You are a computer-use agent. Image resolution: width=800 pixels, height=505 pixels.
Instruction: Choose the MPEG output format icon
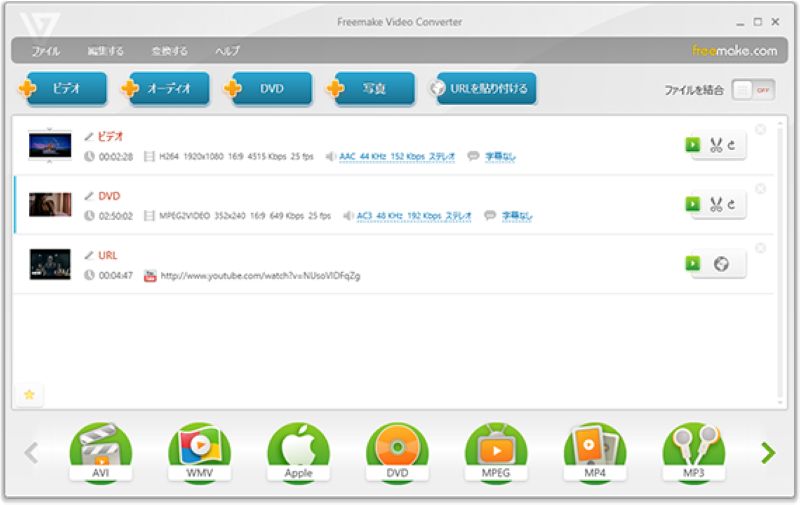tap(496, 451)
